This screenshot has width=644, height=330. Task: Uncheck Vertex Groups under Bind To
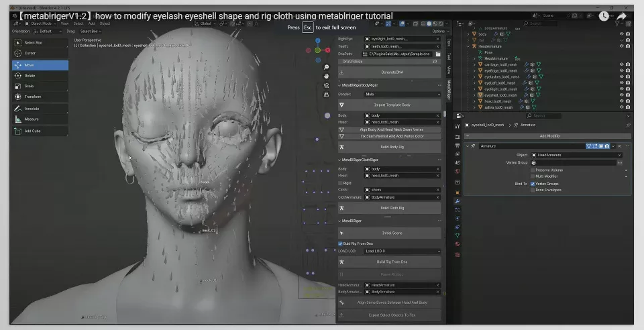[x=533, y=184]
